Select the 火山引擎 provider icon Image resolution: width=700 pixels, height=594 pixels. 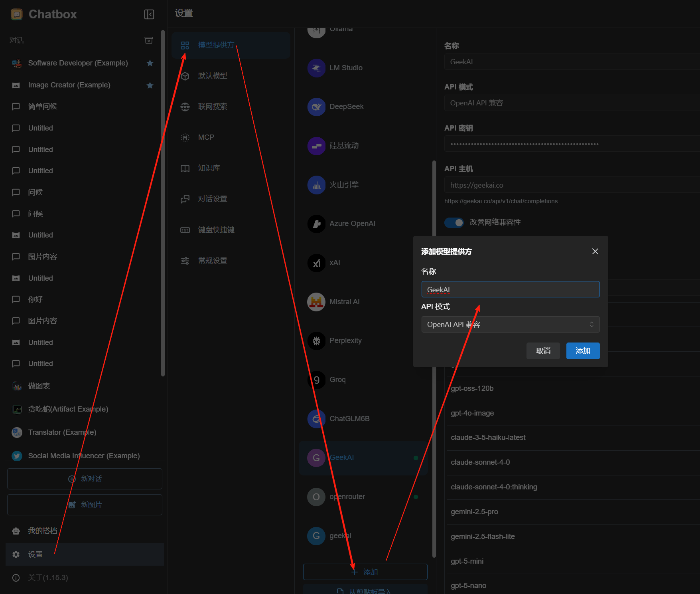point(316,185)
